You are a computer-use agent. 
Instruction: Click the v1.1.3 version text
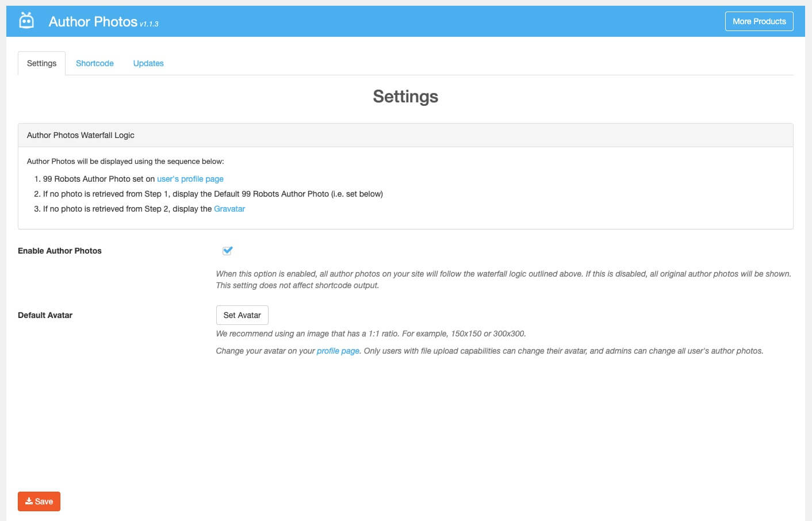(x=149, y=24)
